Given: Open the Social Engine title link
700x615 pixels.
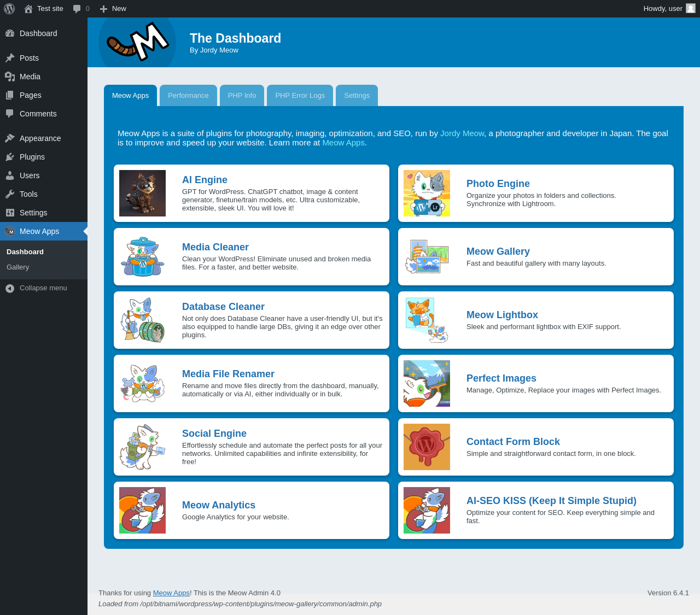Looking at the screenshot, I should 214,434.
